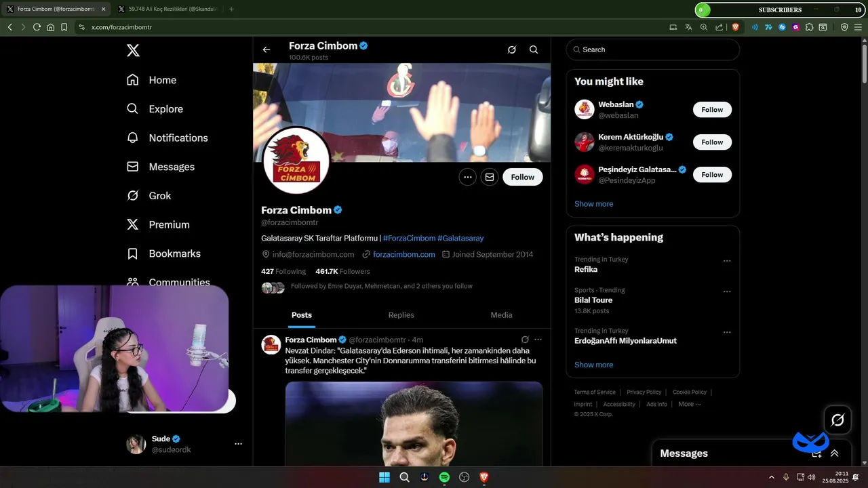The height and width of the screenshot is (488, 868).
Task: Click the #ForzaCimbom hashtag link
Action: coord(409,238)
